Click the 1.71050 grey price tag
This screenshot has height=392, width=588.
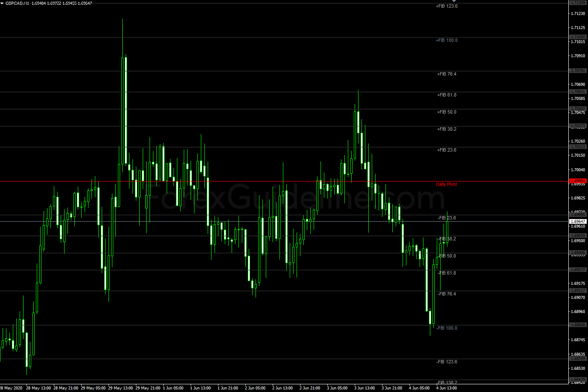pyautogui.click(x=578, y=37)
